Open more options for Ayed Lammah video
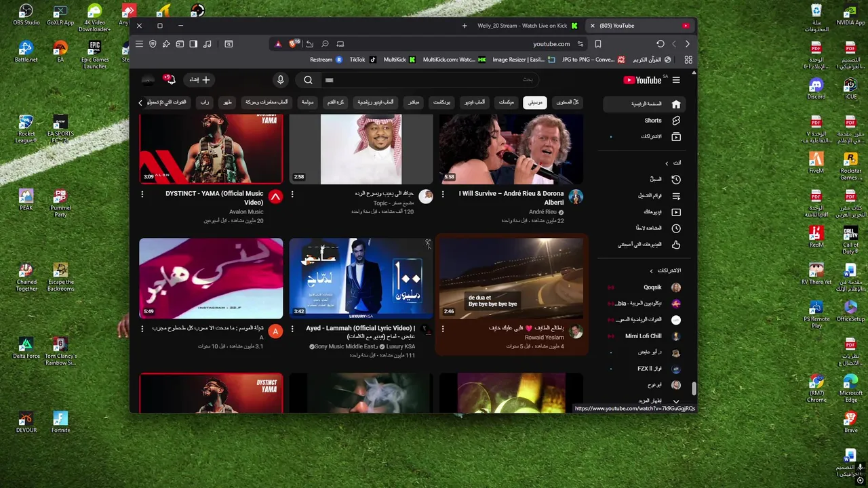Image resolution: width=868 pixels, height=488 pixels. [x=292, y=329]
